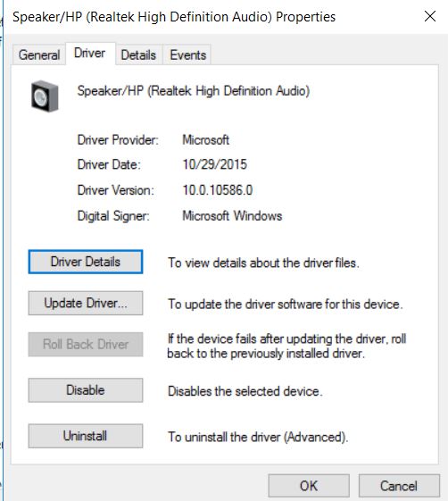Click the Driver Provider value Microsoft
Image resolution: width=448 pixels, height=501 pixels.
click(x=205, y=139)
